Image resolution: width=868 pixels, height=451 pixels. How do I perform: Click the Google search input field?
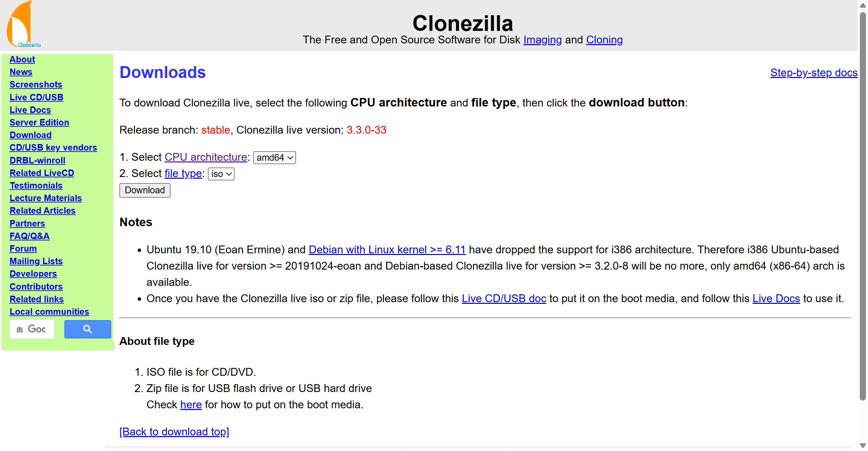tap(32, 329)
